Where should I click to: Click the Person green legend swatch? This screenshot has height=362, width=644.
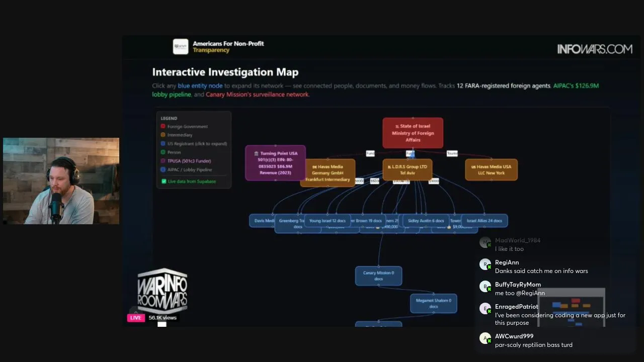pos(163,152)
